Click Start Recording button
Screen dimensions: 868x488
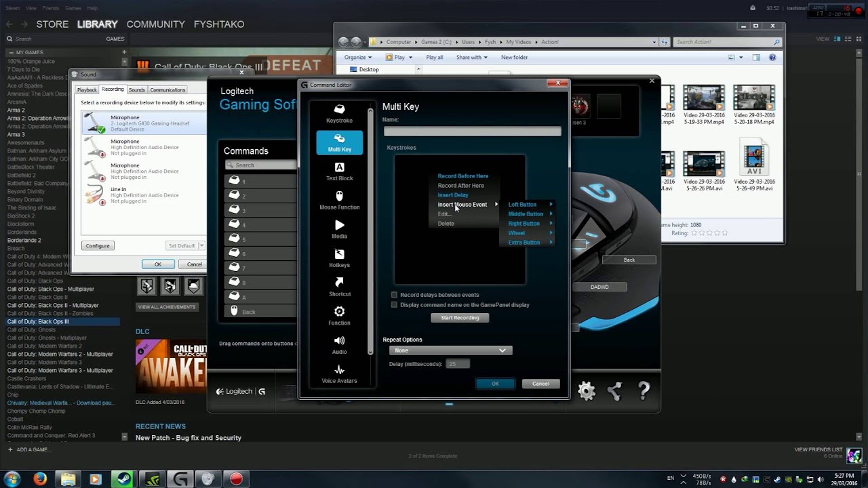tap(460, 318)
